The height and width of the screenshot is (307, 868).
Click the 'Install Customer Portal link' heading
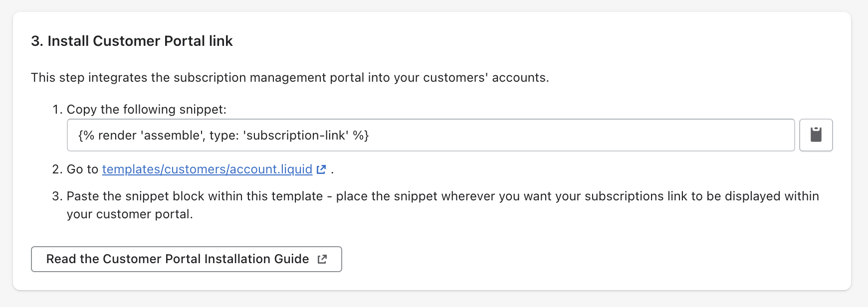pyautogui.click(x=140, y=41)
